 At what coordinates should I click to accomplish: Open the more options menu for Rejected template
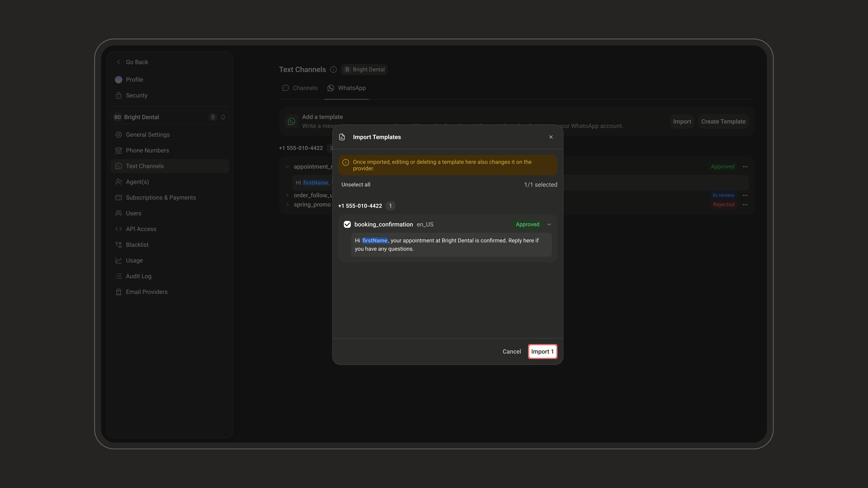(x=745, y=204)
